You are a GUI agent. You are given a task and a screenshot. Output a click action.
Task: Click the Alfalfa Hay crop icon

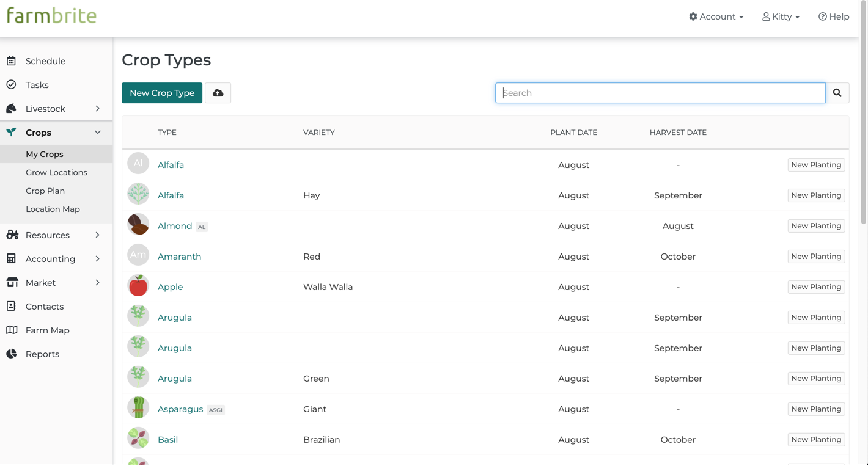coord(138,194)
